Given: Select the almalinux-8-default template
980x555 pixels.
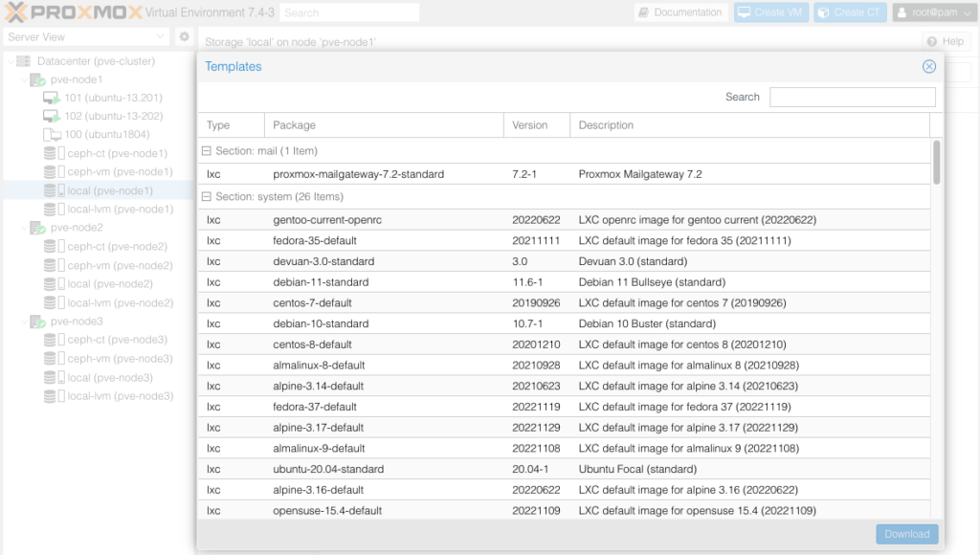Looking at the screenshot, I should pyautogui.click(x=565, y=365).
